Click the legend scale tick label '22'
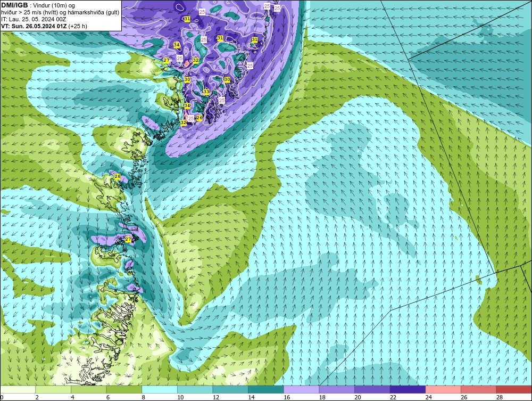Screen dimensions: 532x401 click(x=393, y=397)
